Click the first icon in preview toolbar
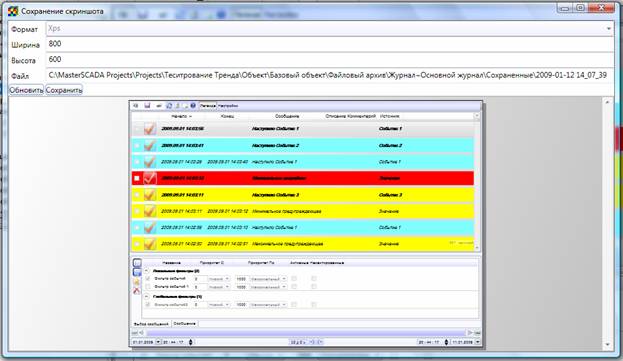 (x=135, y=106)
